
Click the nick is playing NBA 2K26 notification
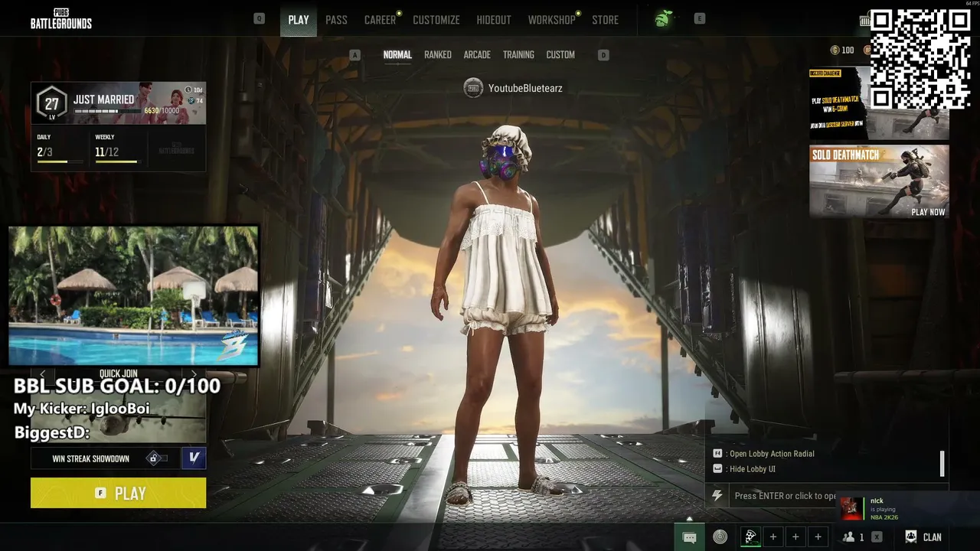tap(907, 508)
